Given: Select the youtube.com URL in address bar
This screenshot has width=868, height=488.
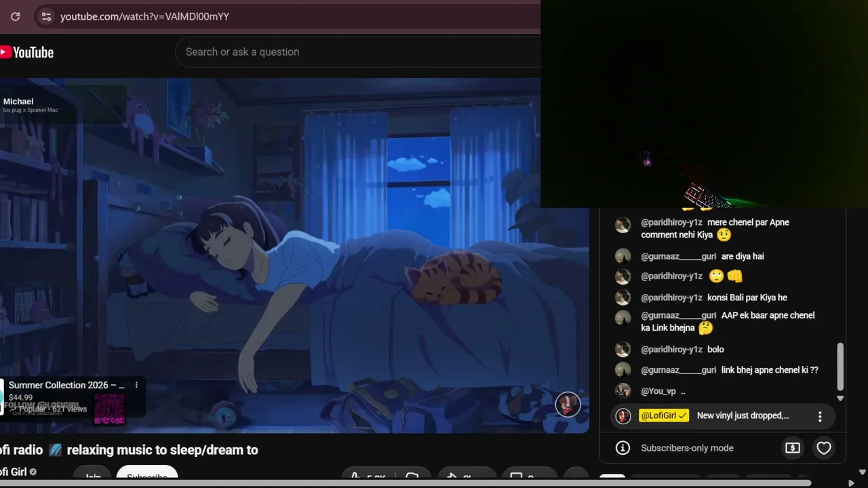Looking at the screenshot, I should pyautogui.click(x=144, y=16).
